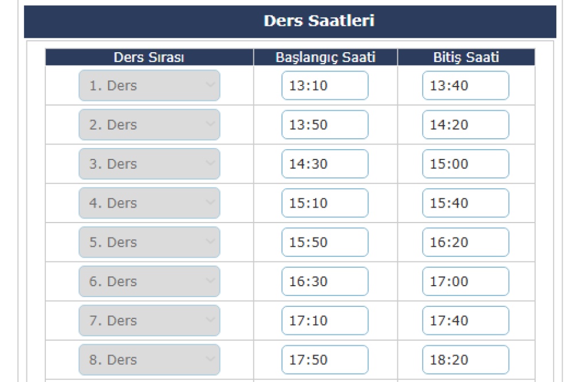Focus the 15:10 start time box
Viewport: 588px width, 382px height.
click(324, 203)
